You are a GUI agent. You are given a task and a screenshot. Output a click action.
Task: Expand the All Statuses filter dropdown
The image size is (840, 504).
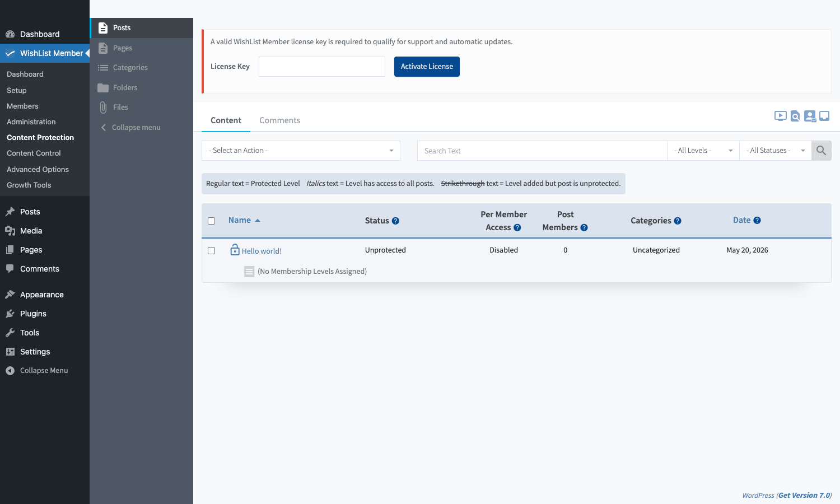tap(776, 151)
